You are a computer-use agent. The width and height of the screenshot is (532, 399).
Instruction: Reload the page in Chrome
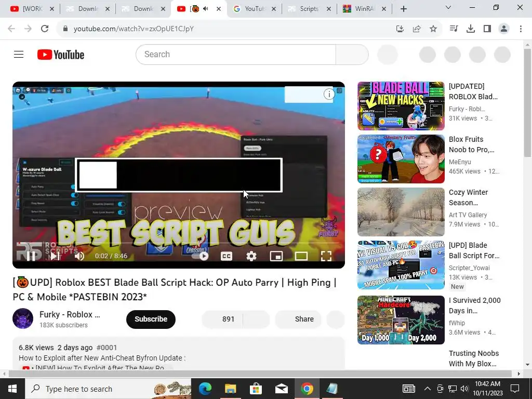45,29
